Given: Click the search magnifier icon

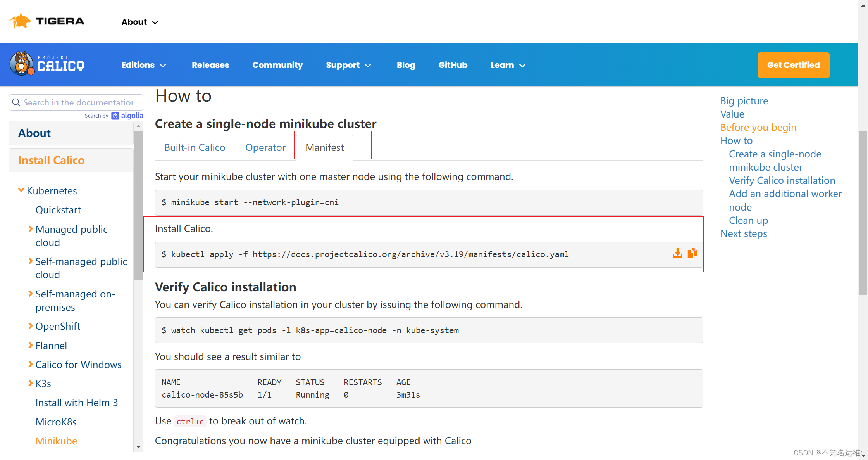Looking at the screenshot, I should pyautogui.click(x=16, y=102).
